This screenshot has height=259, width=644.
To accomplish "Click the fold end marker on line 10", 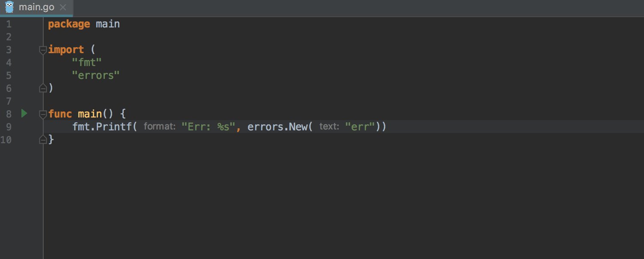I will point(43,139).
